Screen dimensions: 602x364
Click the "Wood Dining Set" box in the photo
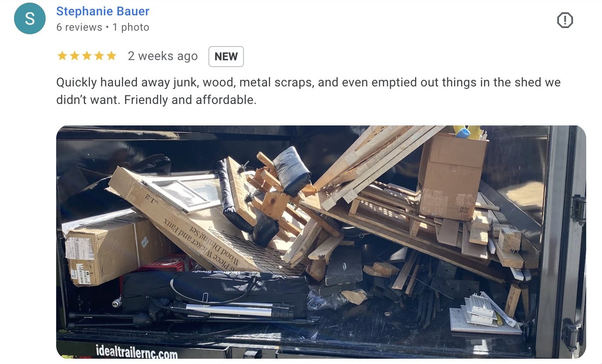point(184,219)
